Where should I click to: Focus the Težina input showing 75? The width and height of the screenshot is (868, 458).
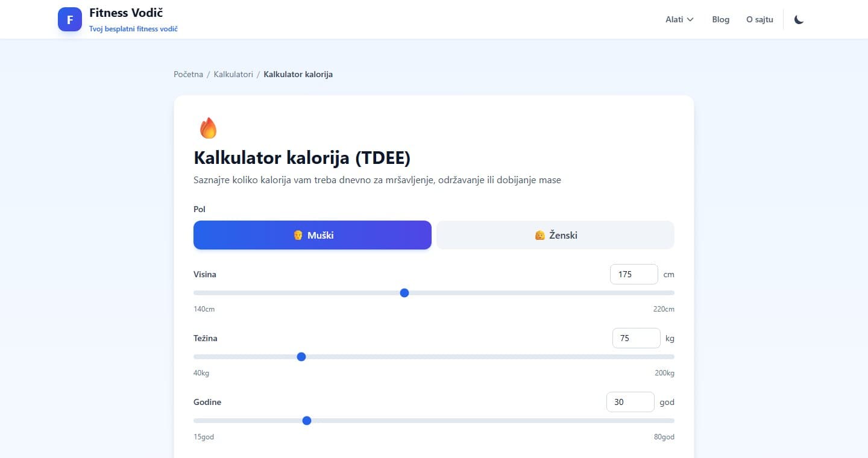point(637,338)
